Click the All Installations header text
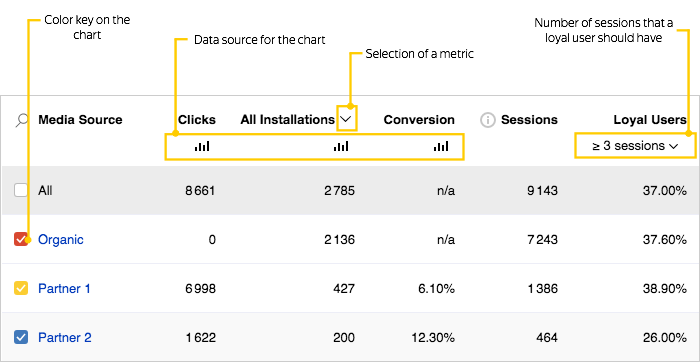 pyautogui.click(x=288, y=120)
